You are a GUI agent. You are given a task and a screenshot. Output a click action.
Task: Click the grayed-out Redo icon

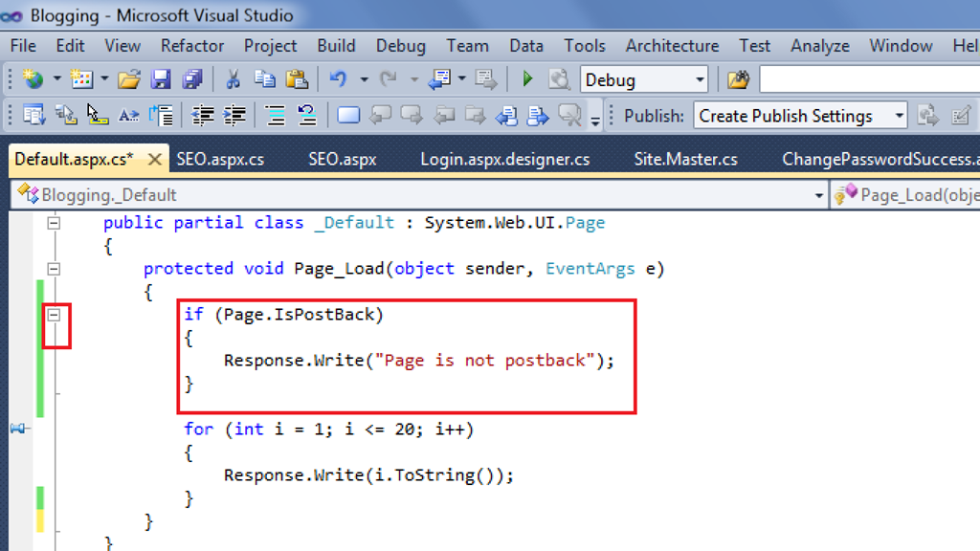[x=389, y=79]
